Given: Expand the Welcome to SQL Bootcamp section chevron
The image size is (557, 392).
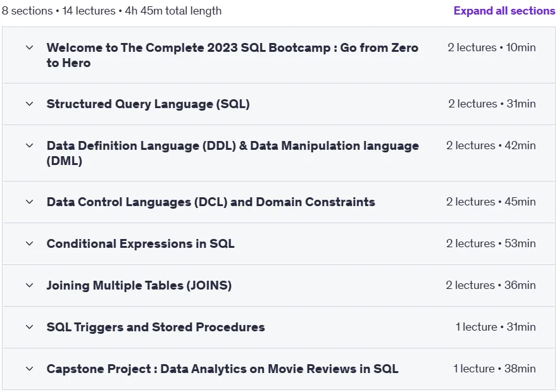Looking at the screenshot, I should [30, 47].
